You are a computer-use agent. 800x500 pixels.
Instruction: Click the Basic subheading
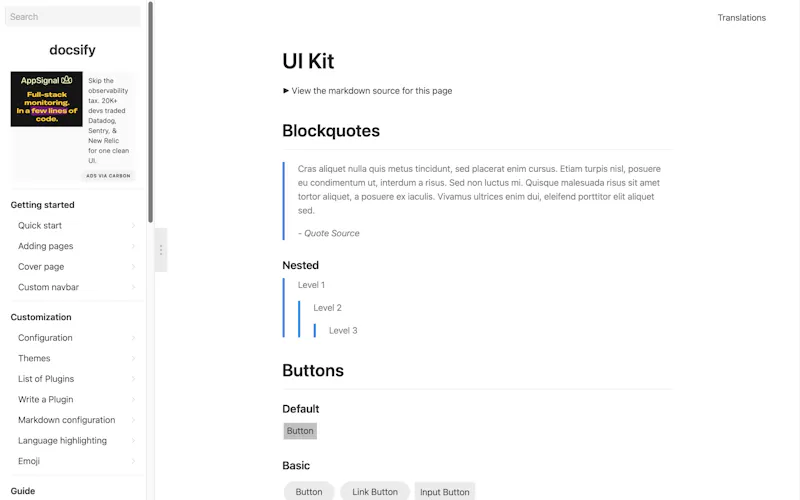coord(296,465)
